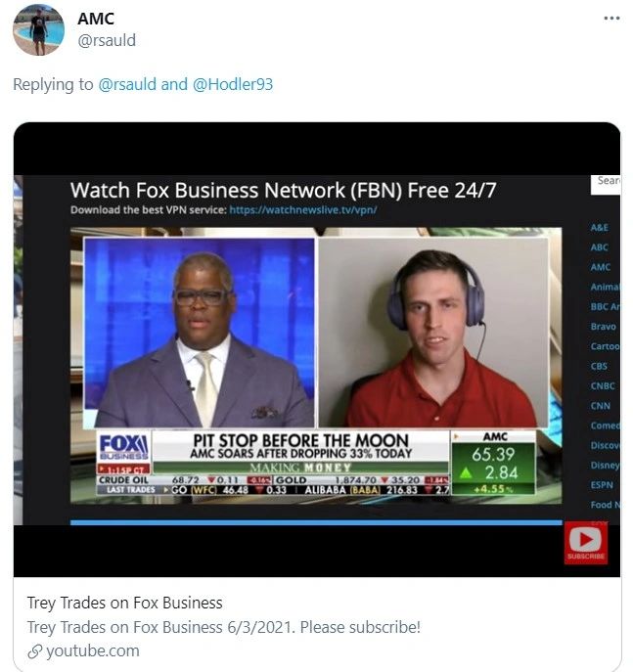Click the blue video progress bar
This screenshot has height=672, width=633.
[316, 522]
